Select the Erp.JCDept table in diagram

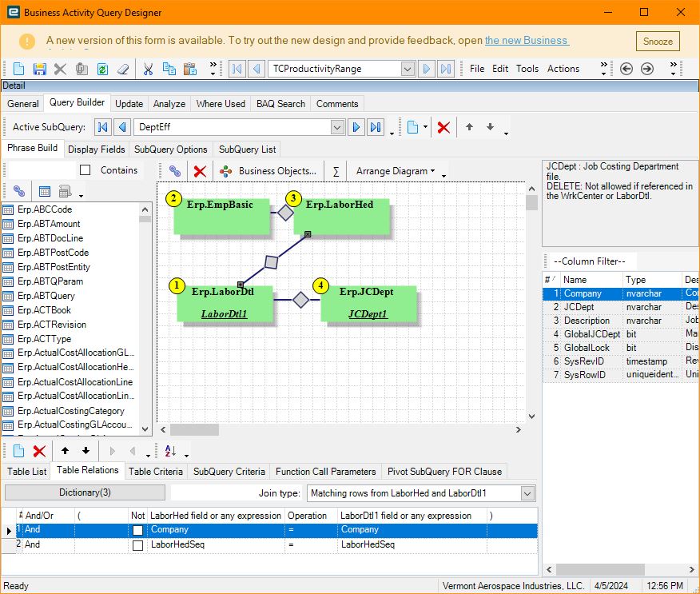pyautogui.click(x=368, y=303)
